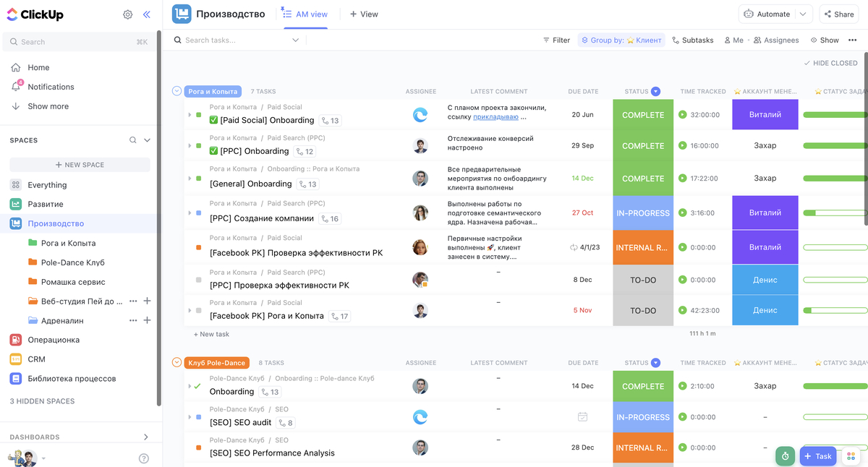Collapse the sidebar with double chevron
The image size is (868, 467).
pos(147,14)
